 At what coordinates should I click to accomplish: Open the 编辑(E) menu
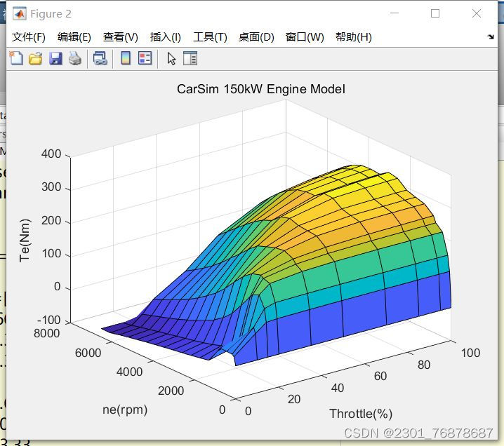[74, 37]
